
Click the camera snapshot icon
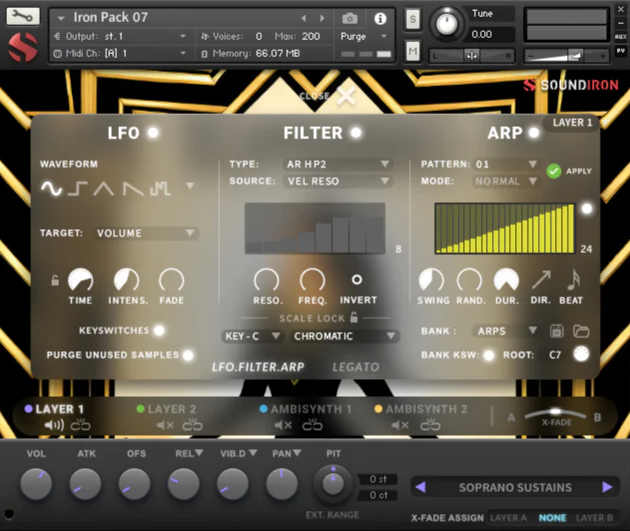(350, 18)
